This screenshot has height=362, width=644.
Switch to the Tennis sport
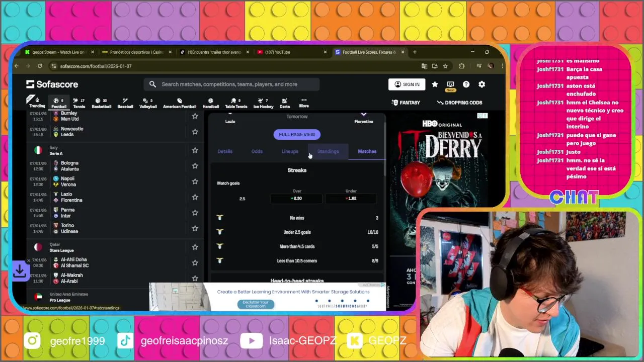pyautogui.click(x=79, y=103)
